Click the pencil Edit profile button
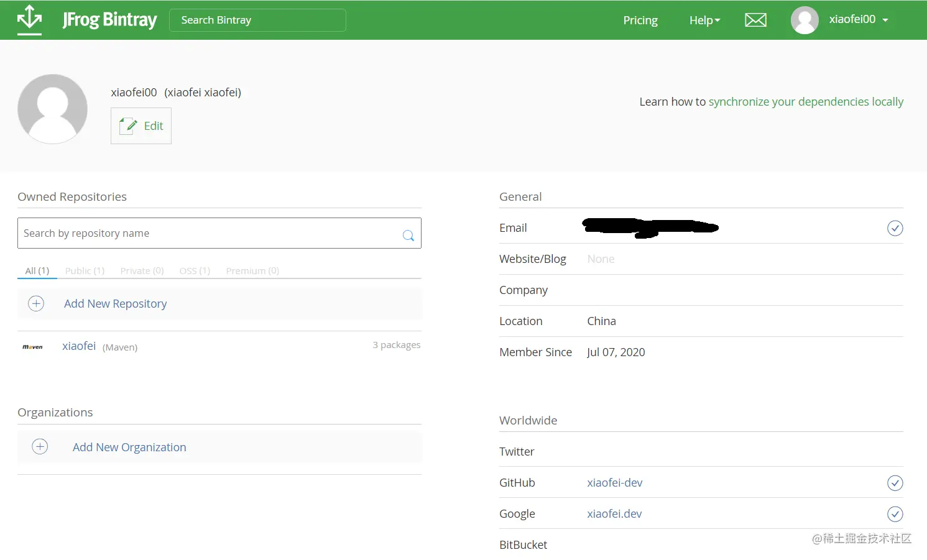Screen dimensions: 927x560 coord(141,126)
